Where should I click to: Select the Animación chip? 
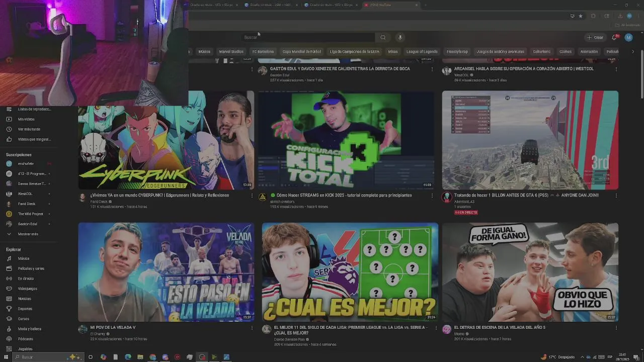coord(589,51)
